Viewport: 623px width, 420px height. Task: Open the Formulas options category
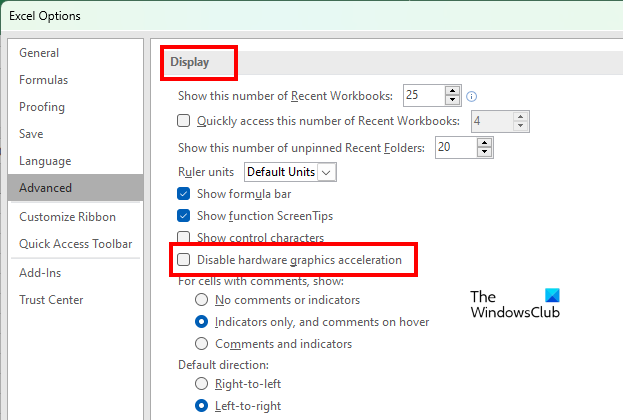(x=75, y=80)
